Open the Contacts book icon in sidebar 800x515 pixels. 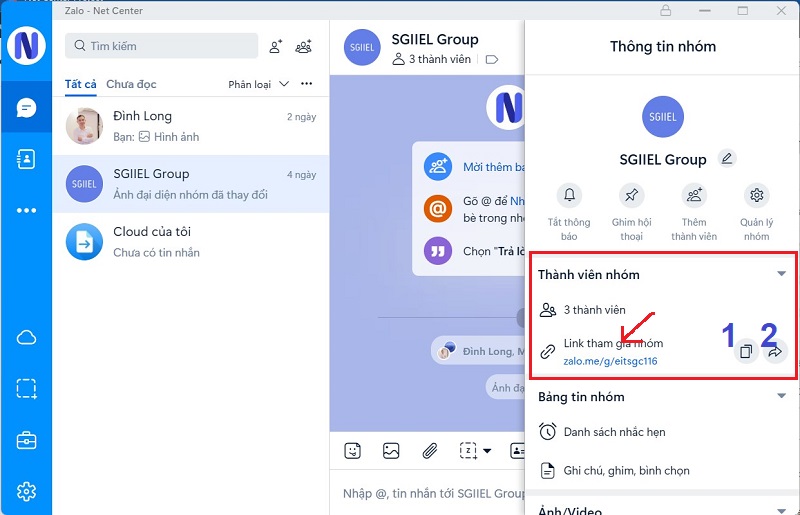(x=26, y=159)
